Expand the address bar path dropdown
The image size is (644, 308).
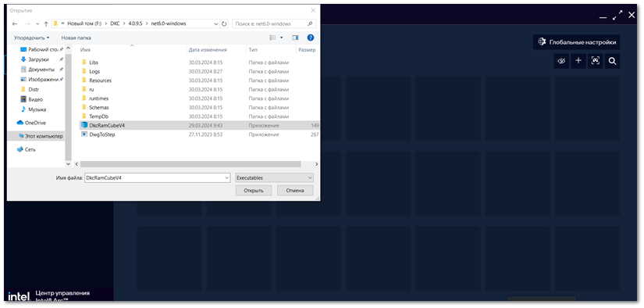coord(216,24)
